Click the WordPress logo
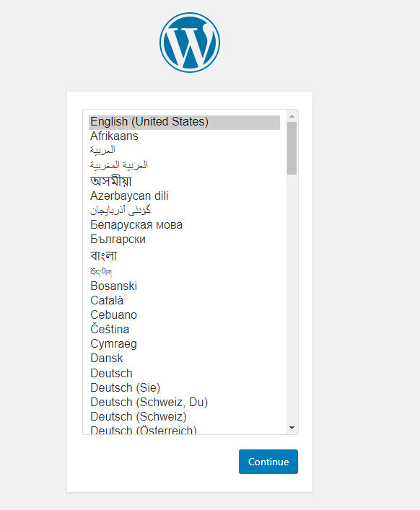420x510 pixels. 190,43
